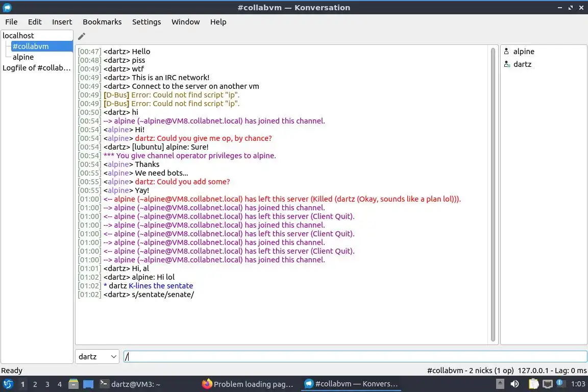
Task: Click the network monitor tray icon
Action: (x=548, y=384)
